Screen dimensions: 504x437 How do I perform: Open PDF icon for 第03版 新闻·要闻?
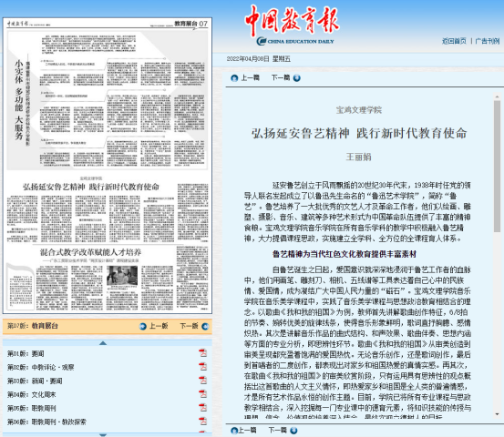click(202, 381)
